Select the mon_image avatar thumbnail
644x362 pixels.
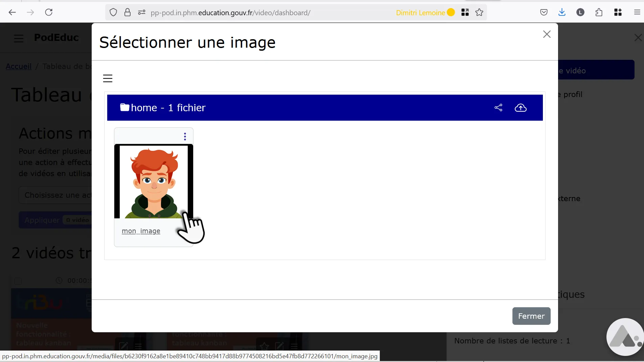coord(154,182)
